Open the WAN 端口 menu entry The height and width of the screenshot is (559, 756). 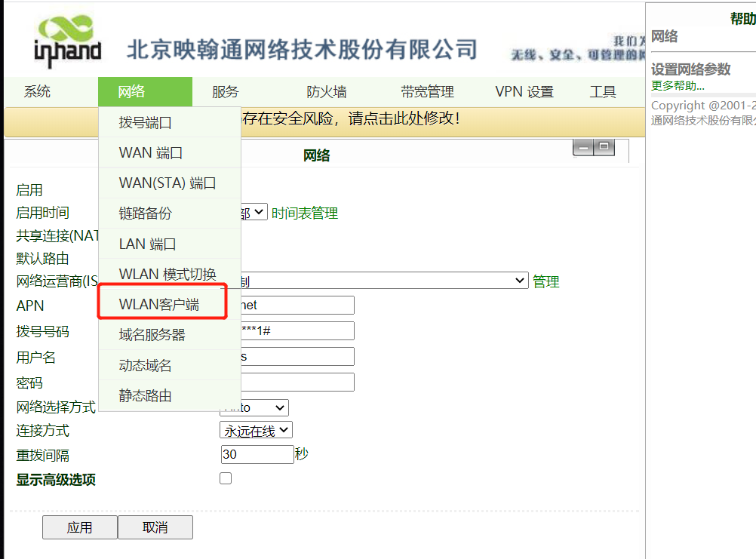tap(151, 152)
